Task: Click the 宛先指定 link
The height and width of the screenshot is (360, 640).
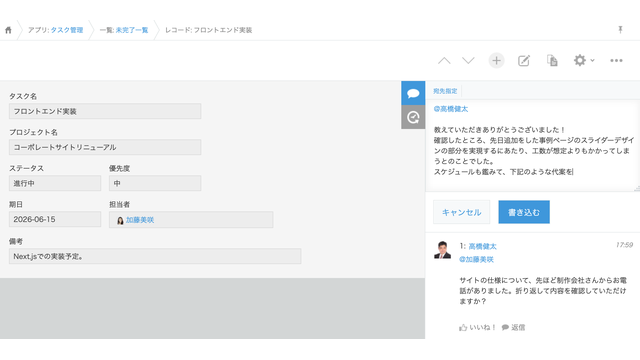Action: pos(445,91)
